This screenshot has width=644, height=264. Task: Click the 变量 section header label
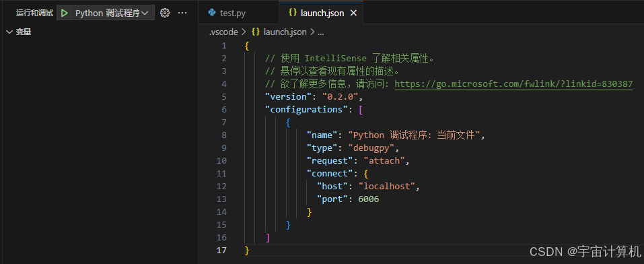tap(24, 32)
